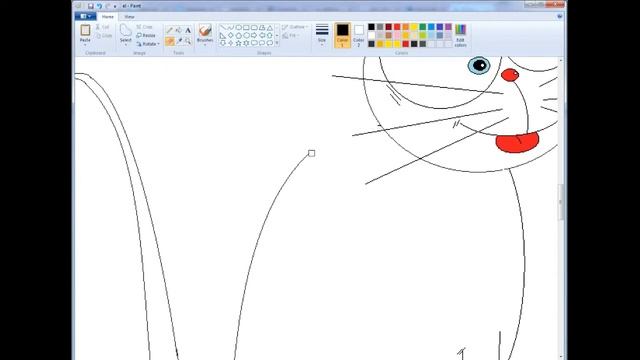Click the Save icon in title bar
This screenshot has width=640, height=360.
(91, 6)
